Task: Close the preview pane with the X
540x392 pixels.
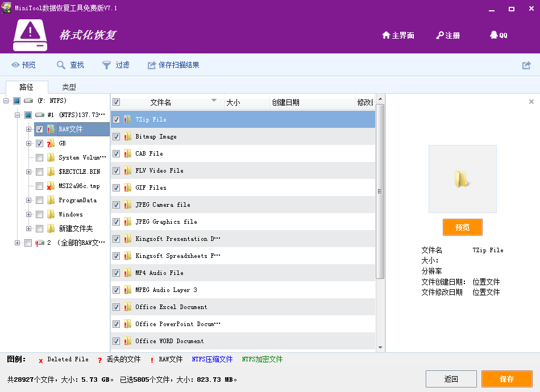Action: (x=531, y=102)
